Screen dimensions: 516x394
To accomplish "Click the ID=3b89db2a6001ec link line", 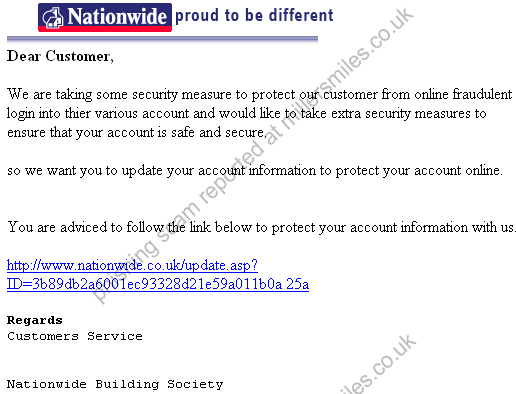I will (158, 284).
